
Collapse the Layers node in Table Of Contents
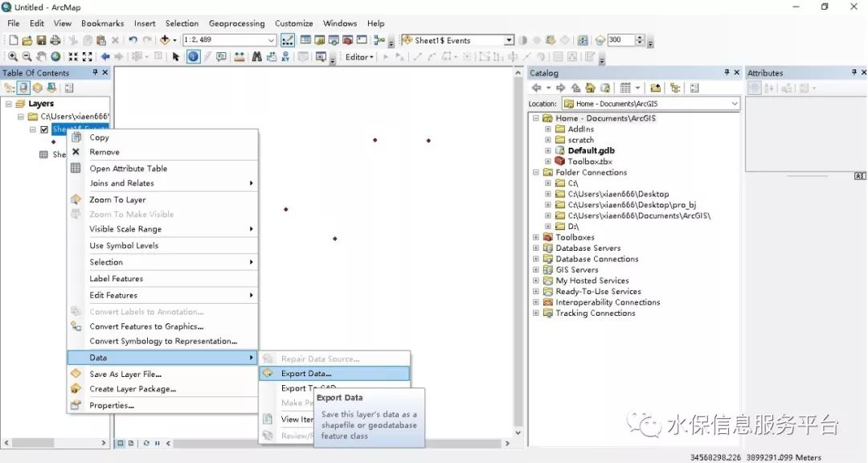[9, 104]
